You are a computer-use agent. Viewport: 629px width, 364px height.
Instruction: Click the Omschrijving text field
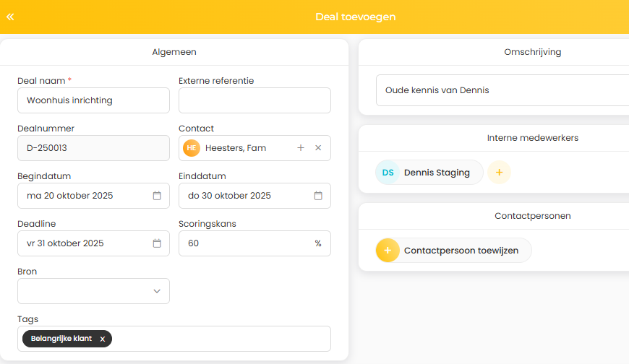[x=499, y=90]
